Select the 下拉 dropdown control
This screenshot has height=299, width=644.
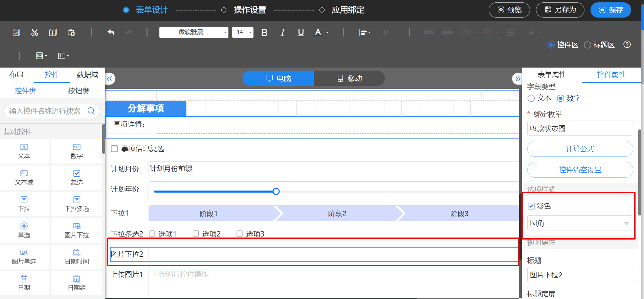24,204
